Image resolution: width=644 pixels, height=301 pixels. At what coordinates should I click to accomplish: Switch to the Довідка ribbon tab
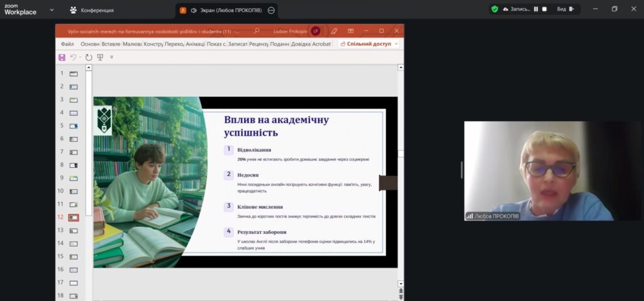coord(301,44)
